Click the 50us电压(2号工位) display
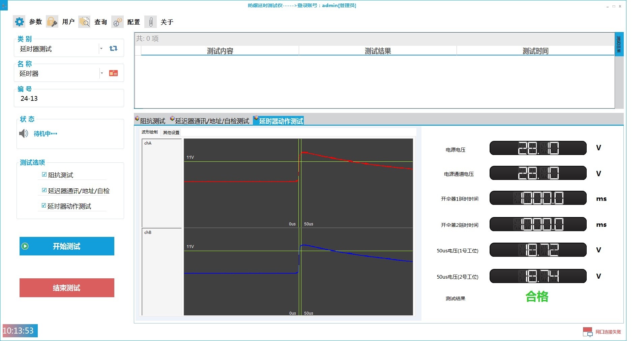This screenshot has height=341, width=644. click(538, 276)
